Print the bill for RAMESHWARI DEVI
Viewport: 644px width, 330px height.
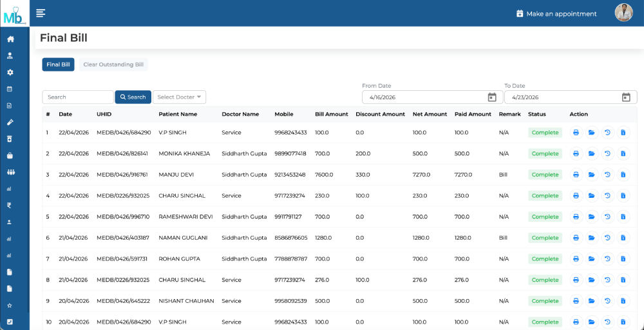pyautogui.click(x=576, y=217)
